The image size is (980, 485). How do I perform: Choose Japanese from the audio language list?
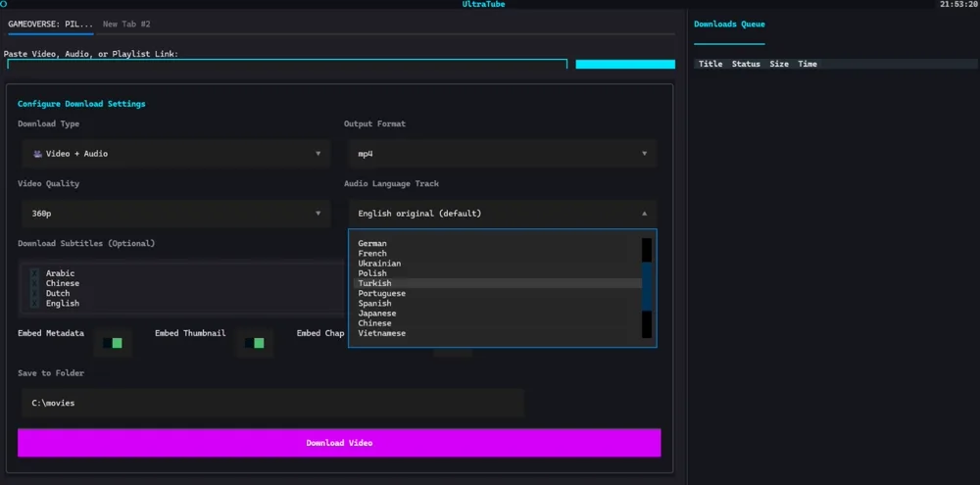[498, 314]
